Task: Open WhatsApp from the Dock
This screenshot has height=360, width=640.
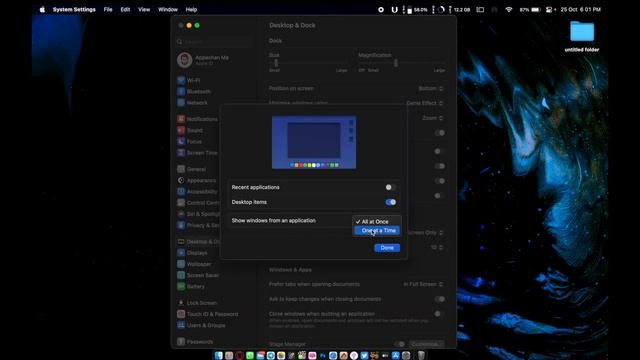Action: (250, 356)
